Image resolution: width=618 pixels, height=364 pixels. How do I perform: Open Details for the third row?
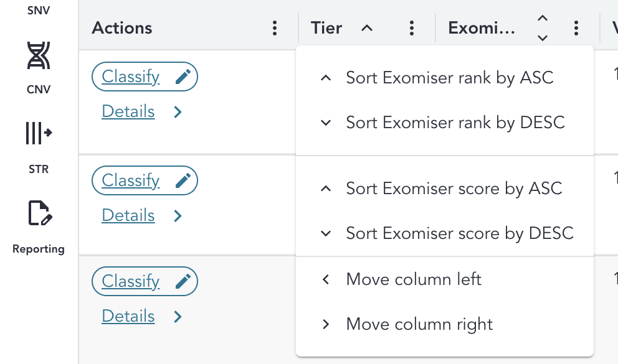tap(128, 316)
